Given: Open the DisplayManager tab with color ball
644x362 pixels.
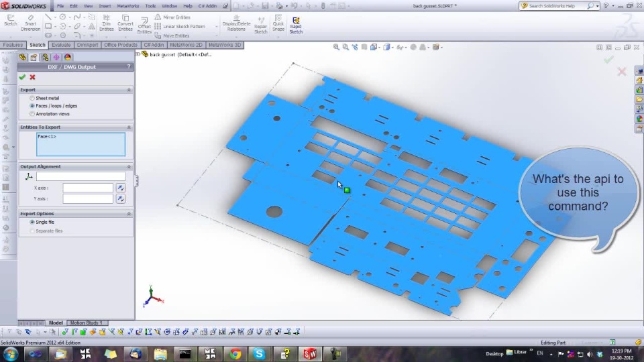Looking at the screenshot, I should click(x=67, y=57).
